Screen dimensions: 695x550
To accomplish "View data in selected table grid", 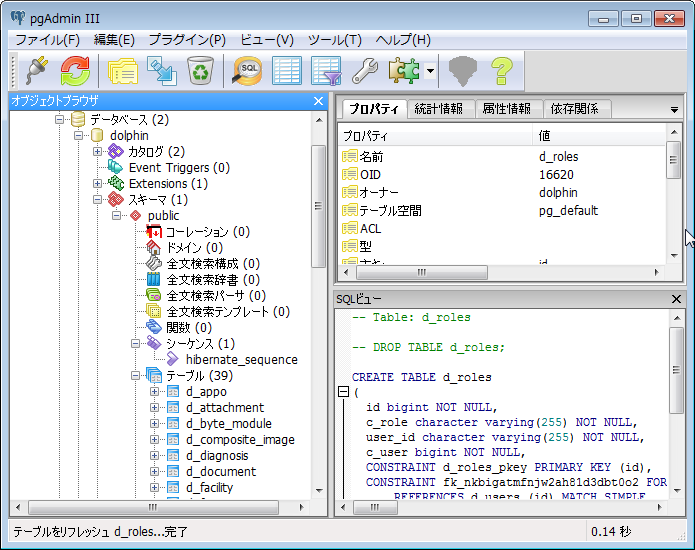I will (287, 70).
